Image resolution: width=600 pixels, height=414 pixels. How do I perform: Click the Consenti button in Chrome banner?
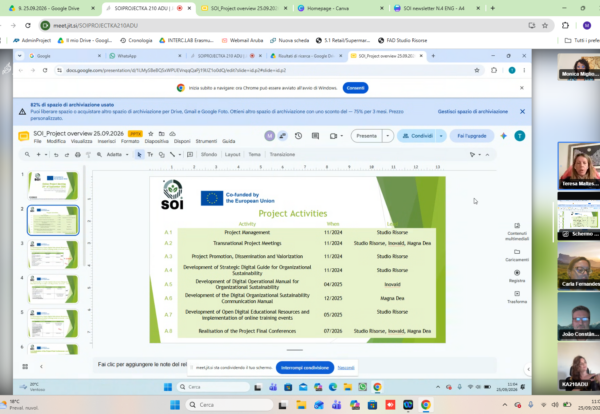click(355, 88)
